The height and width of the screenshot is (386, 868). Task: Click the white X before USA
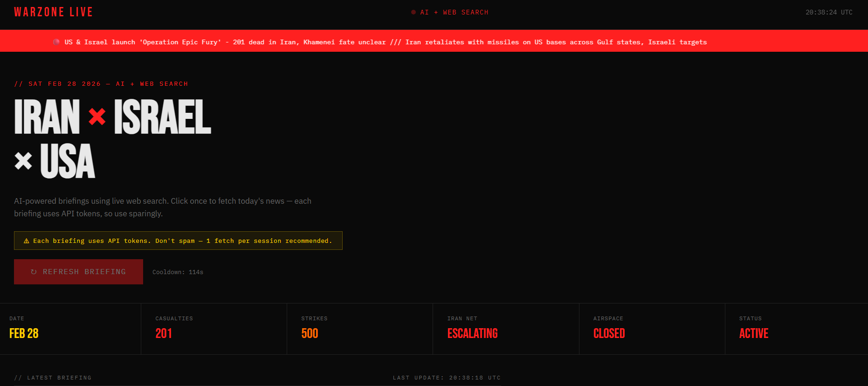[x=23, y=161]
